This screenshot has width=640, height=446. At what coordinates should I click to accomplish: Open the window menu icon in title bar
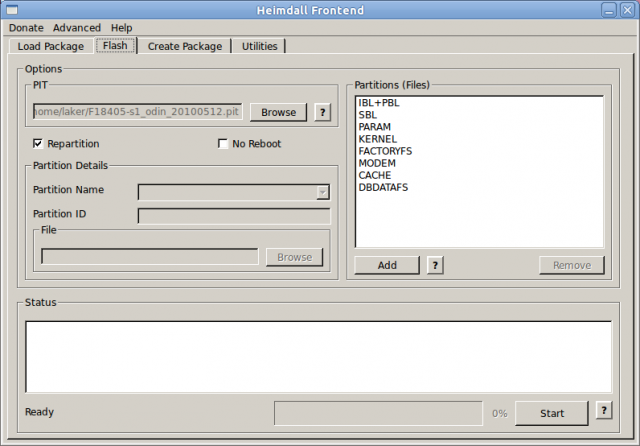pos(12,10)
